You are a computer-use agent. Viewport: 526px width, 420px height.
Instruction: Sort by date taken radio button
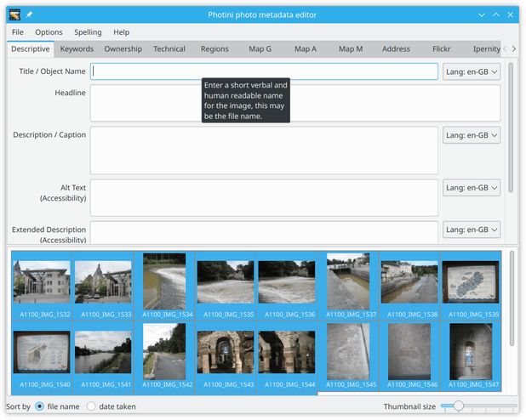click(91, 406)
